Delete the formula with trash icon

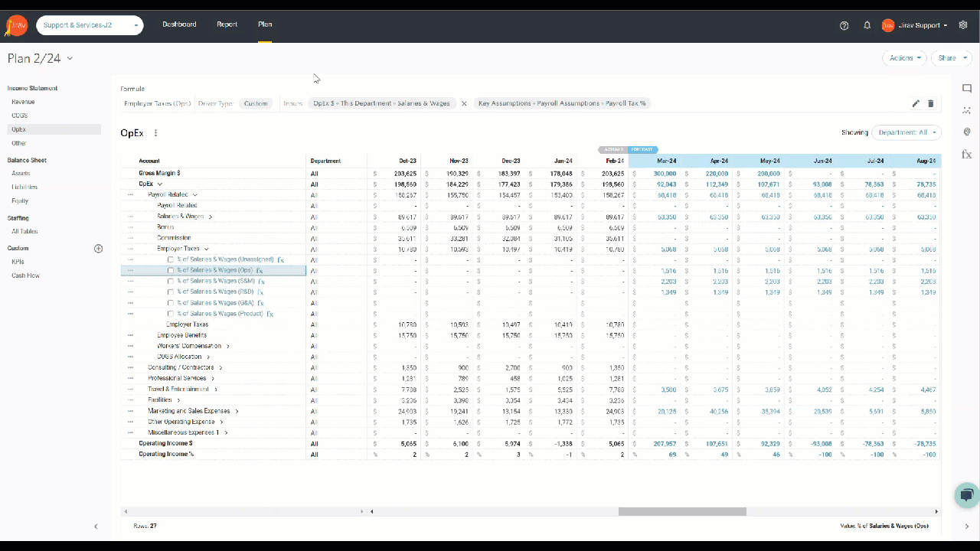tap(931, 103)
